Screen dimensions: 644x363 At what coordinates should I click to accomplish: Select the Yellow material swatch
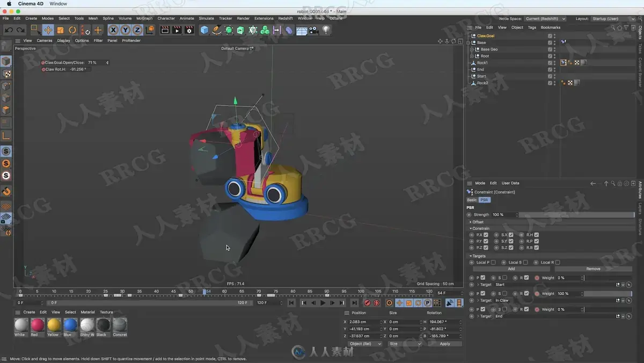coord(54,324)
